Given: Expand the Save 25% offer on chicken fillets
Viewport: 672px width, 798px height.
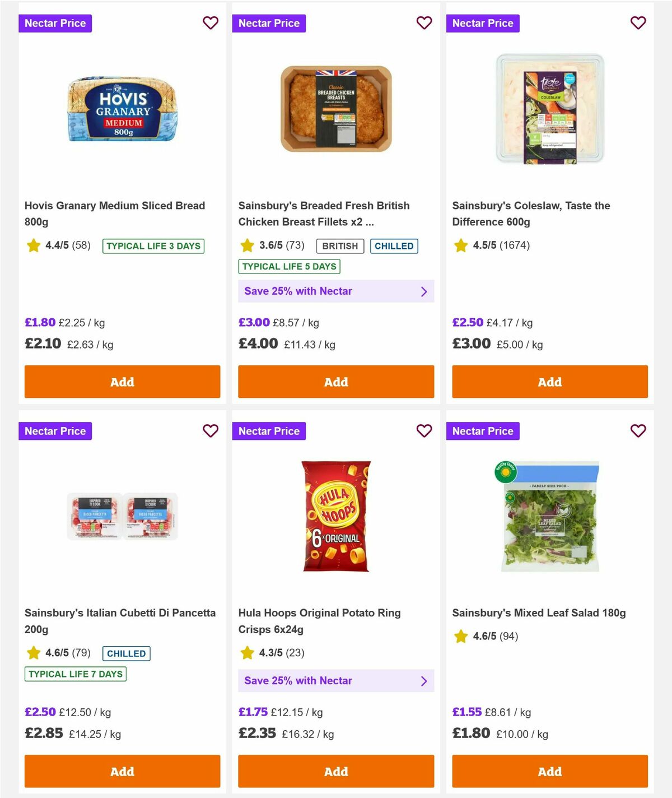Looking at the screenshot, I should pyautogui.click(x=424, y=291).
